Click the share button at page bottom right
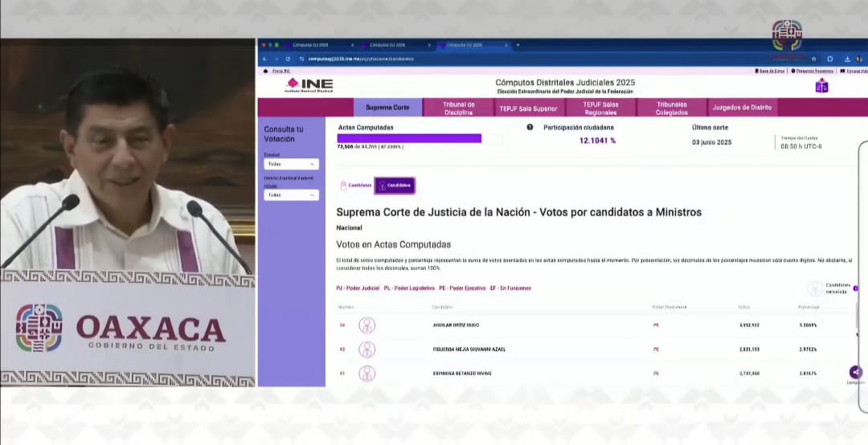Viewport: 868px width, 445px height. click(x=855, y=372)
